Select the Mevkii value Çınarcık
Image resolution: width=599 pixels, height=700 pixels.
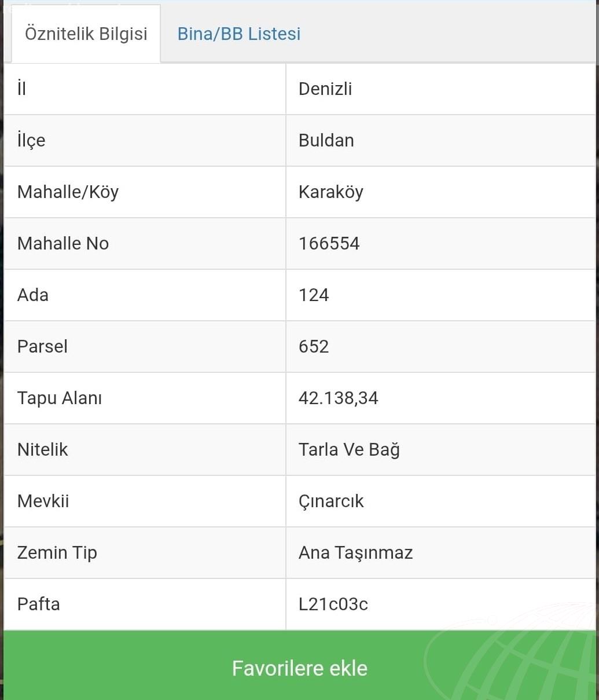point(331,501)
